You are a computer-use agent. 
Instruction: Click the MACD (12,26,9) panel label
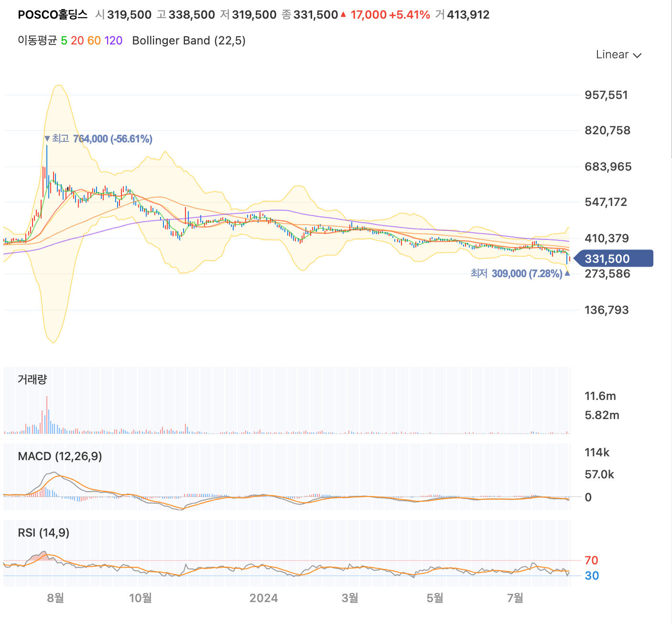60,456
